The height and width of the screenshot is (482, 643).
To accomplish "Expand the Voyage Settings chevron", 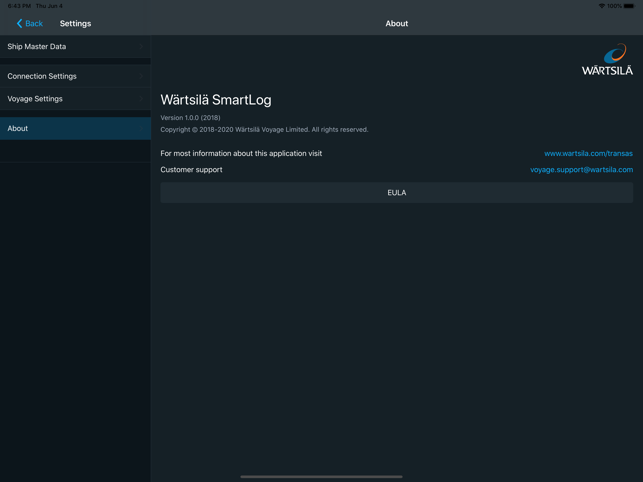I will coord(141,99).
